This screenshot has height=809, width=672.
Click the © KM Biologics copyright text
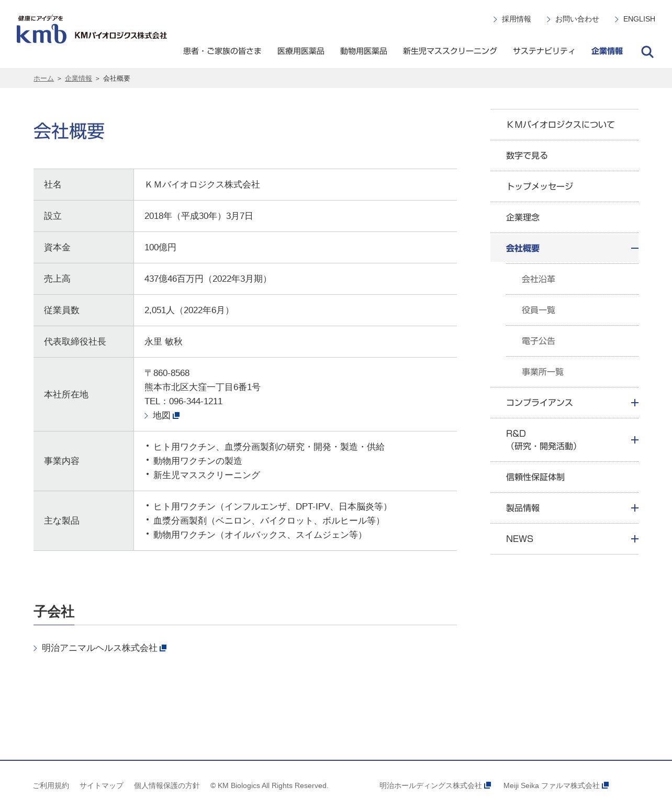click(x=270, y=785)
